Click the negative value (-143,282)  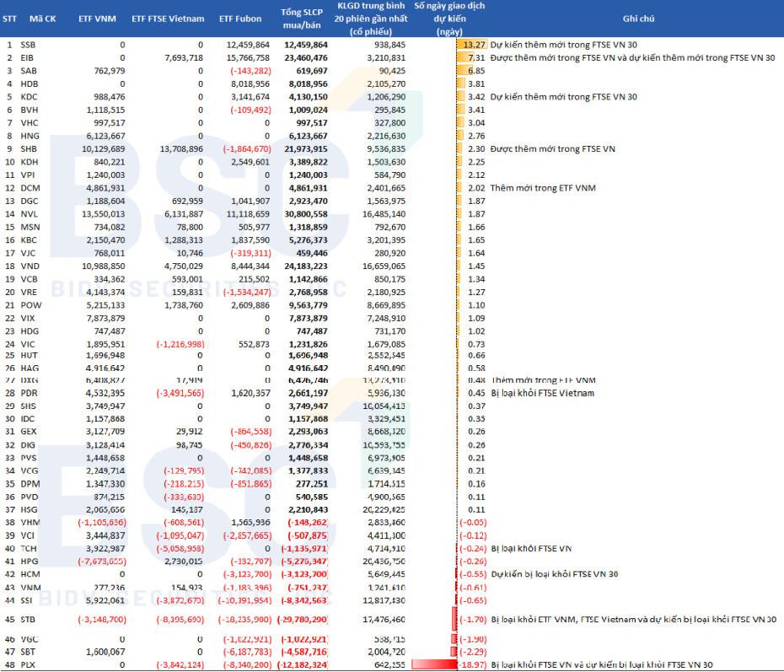click(250, 71)
